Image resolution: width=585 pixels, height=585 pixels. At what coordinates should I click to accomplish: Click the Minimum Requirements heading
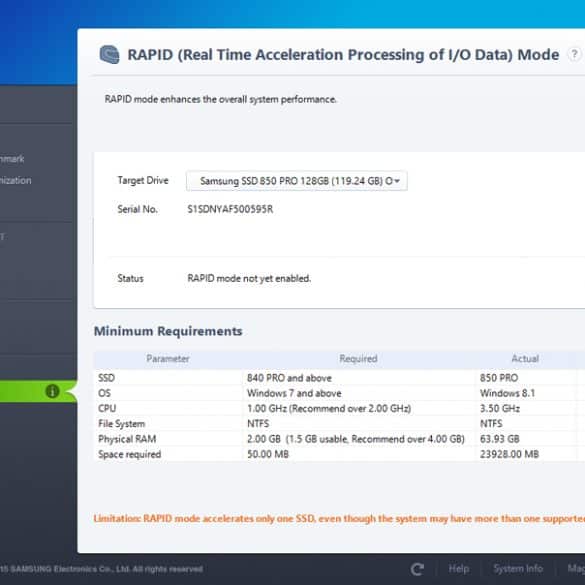[168, 331]
